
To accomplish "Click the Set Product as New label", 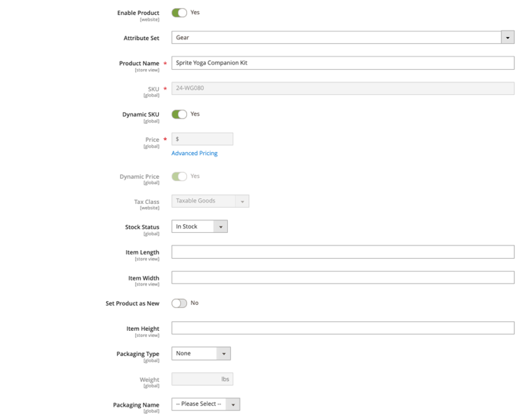I will coord(132,303).
